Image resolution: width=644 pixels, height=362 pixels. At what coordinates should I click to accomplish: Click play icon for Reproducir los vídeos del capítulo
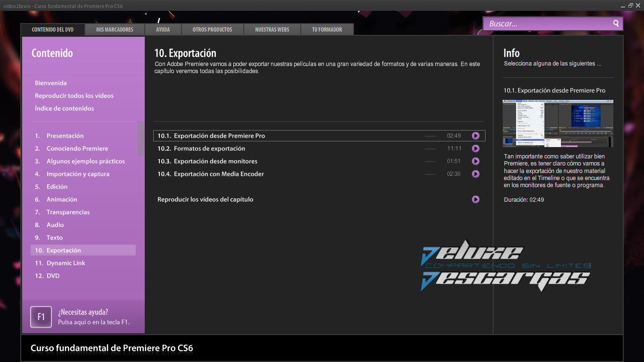476,199
